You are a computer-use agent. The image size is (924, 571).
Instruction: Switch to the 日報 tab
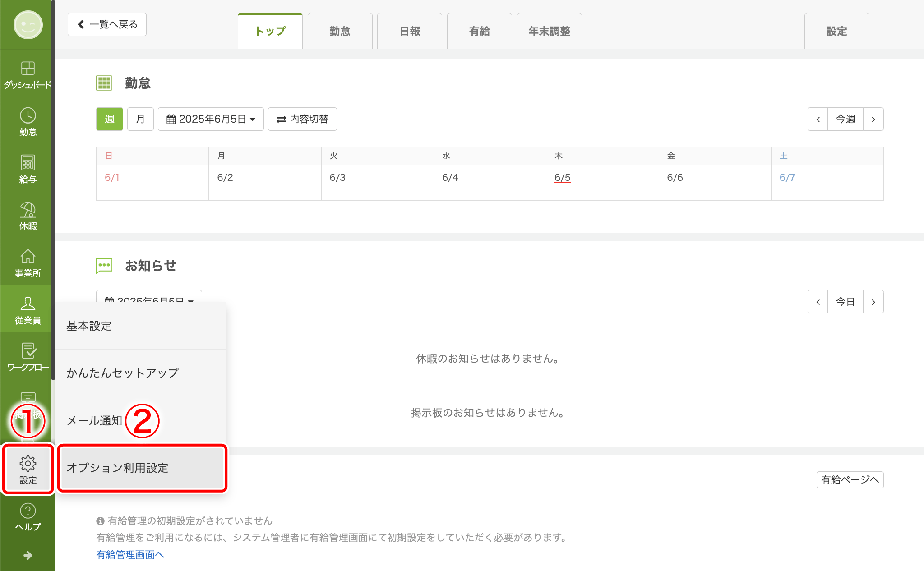[x=410, y=31]
